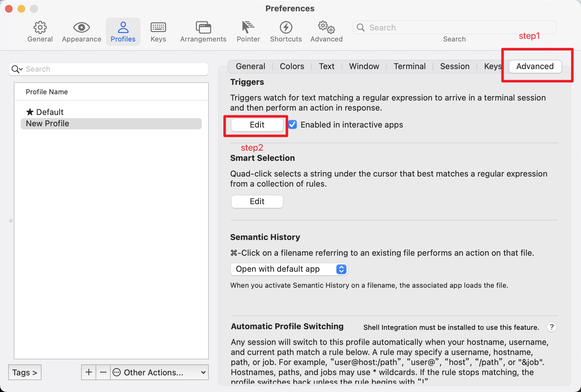Click Edit button under Triggers

click(257, 125)
